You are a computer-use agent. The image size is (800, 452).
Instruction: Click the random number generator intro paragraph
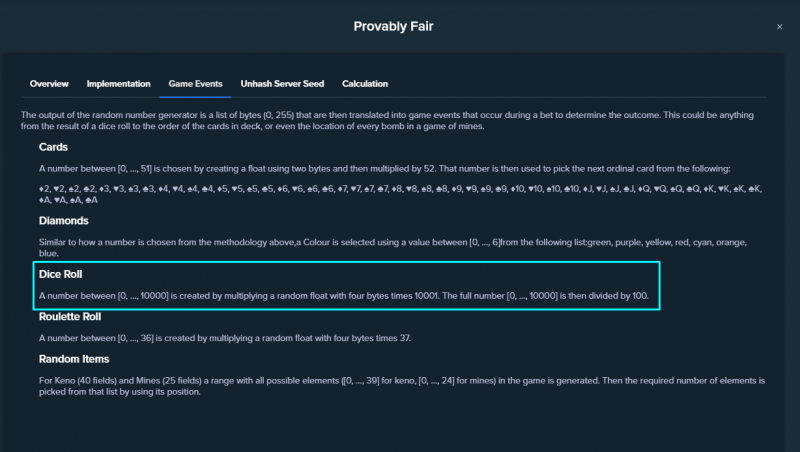click(x=387, y=120)
